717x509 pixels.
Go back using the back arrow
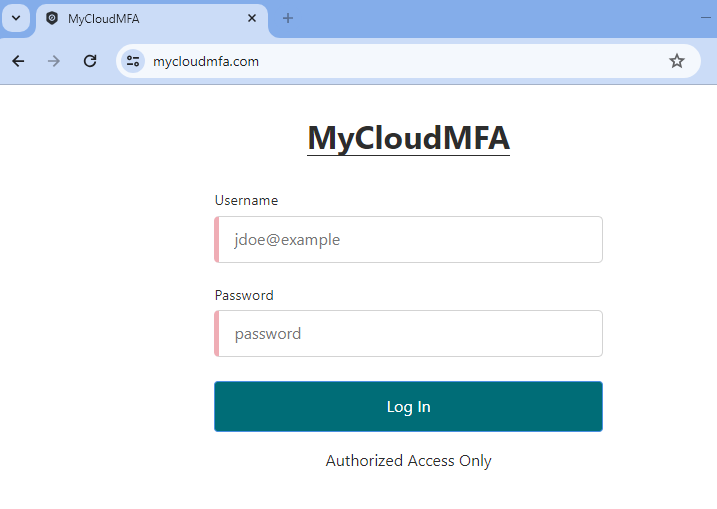coord(18,61)
